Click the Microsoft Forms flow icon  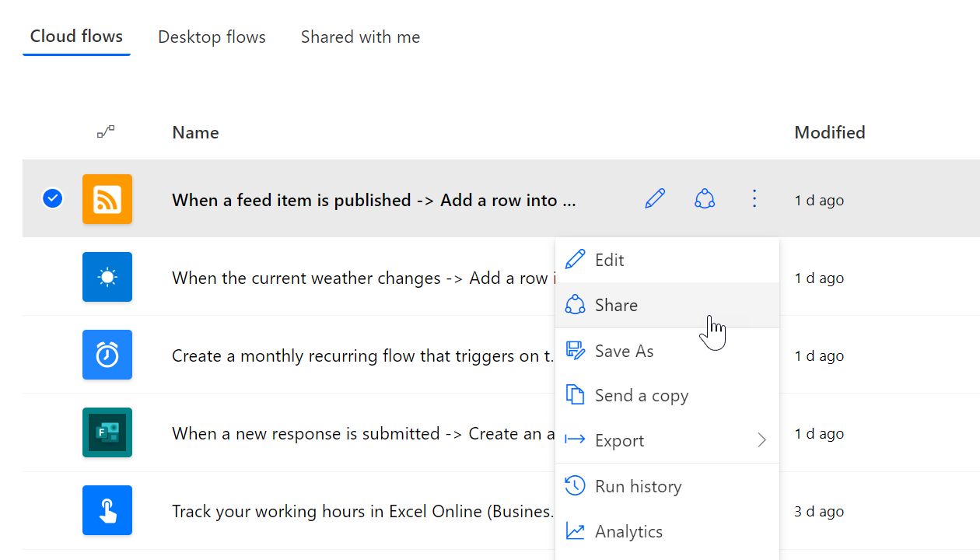107,432
